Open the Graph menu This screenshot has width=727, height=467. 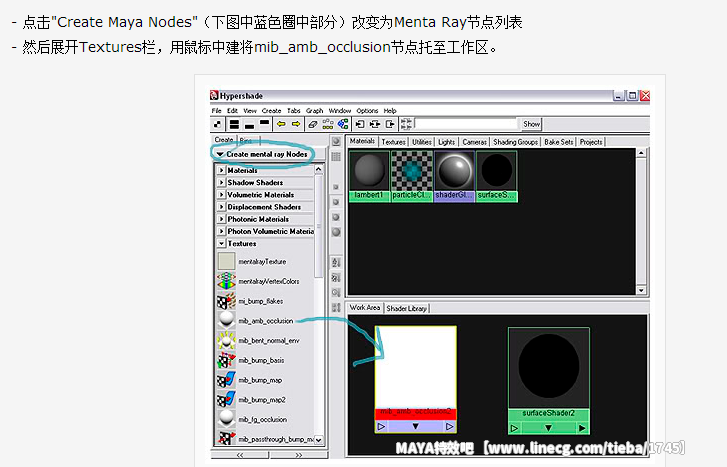point(314,111)
